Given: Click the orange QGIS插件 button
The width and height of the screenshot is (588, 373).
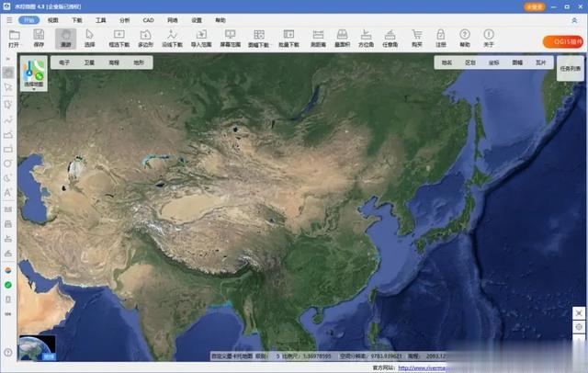Looking at the screenshot, I should click(563, 42).
